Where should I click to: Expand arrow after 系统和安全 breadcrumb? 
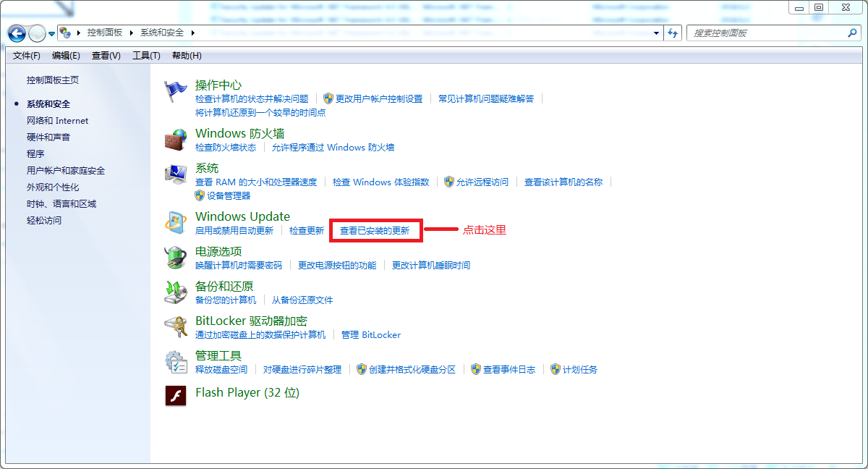click(194, 33)
